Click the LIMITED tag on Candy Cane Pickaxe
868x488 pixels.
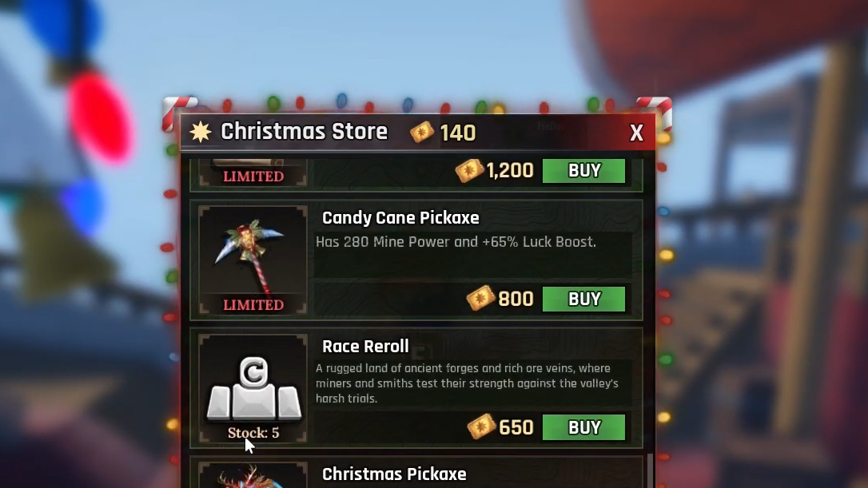tap(253, 305)
